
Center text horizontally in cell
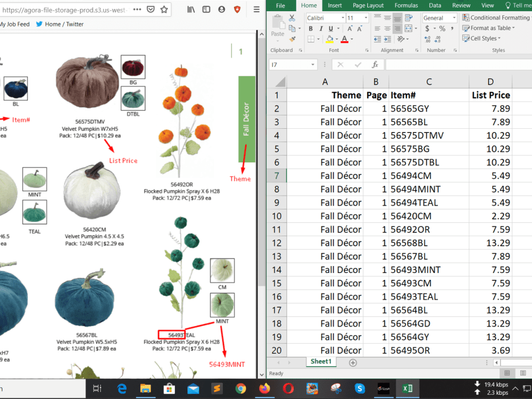point(387,29)
